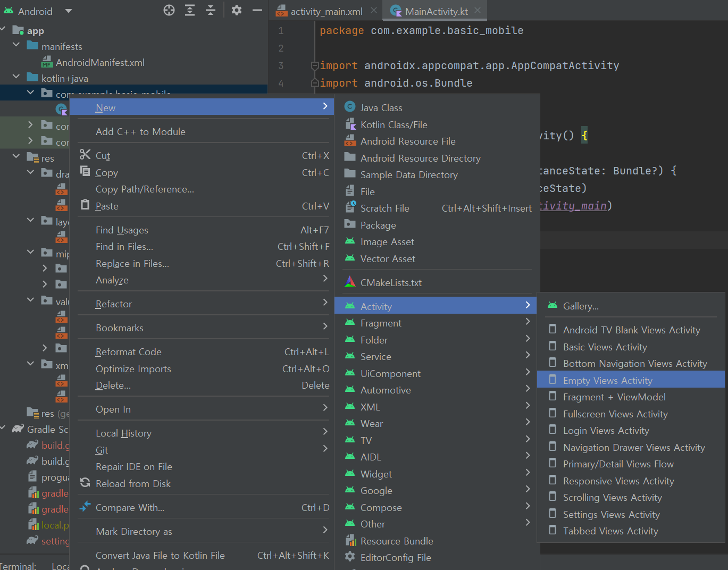Select Primary/Detail Views Flow
This screenshot has height=570, width=728.
click(x=631, y=464)
